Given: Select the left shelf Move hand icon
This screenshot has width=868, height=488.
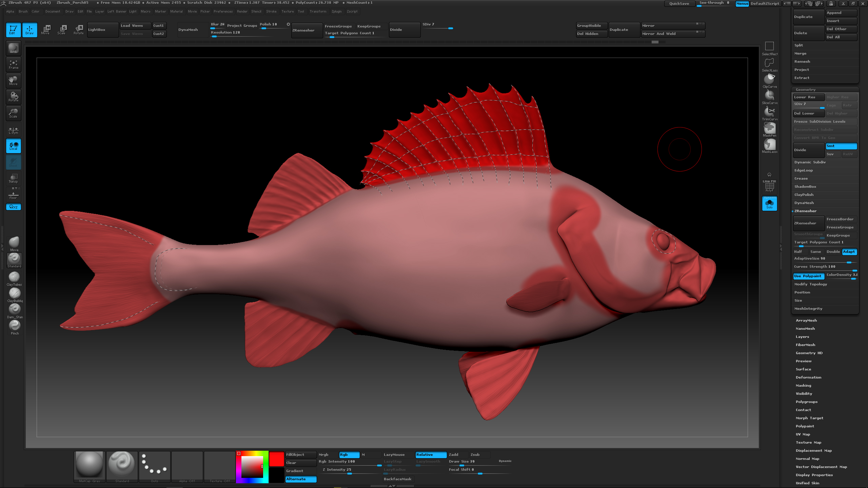Looking at the screenshot, I should point(14,81).
